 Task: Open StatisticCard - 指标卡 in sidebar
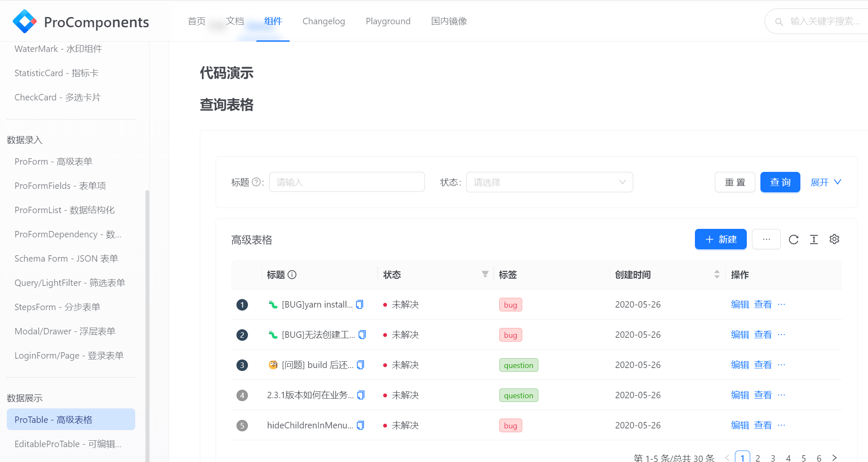point(57,73)
